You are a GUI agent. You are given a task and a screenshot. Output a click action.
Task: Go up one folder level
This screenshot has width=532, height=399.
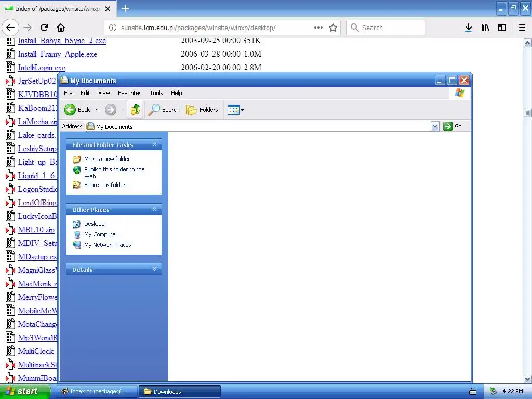pyautogui.click(x=136, y=110)
